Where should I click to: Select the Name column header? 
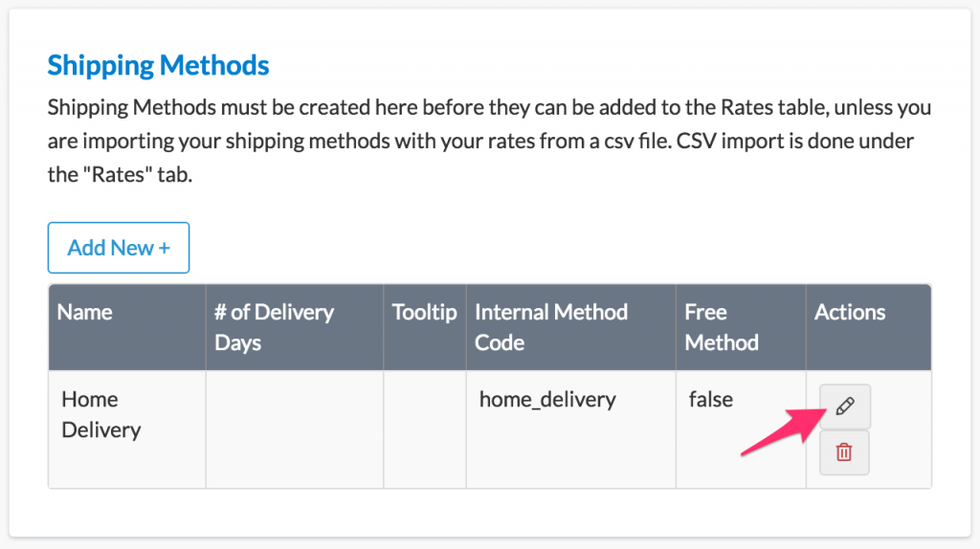(85, 313)
